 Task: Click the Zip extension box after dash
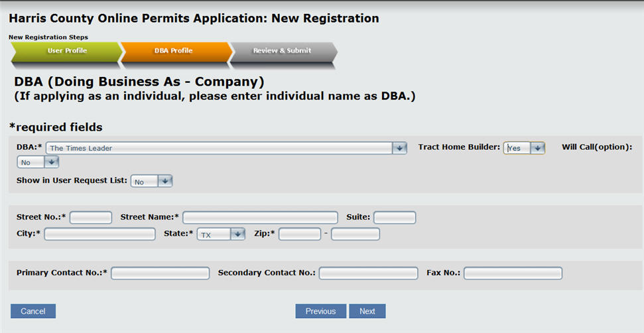(355, 234)
